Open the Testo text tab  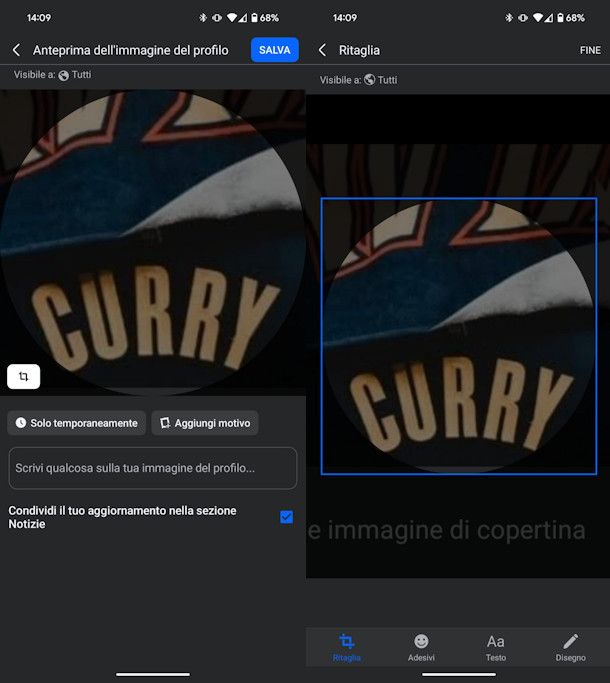[496, 648]
